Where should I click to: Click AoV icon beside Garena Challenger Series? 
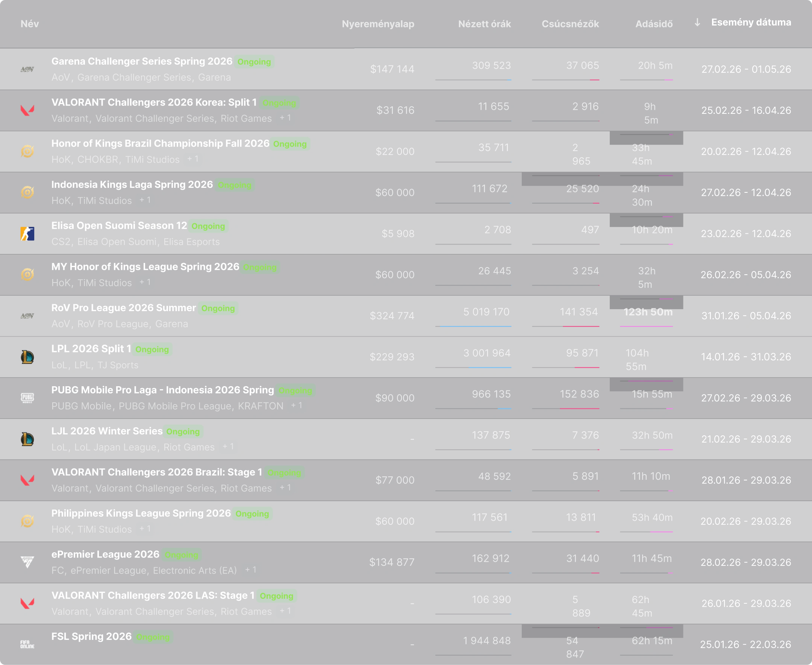27,70
